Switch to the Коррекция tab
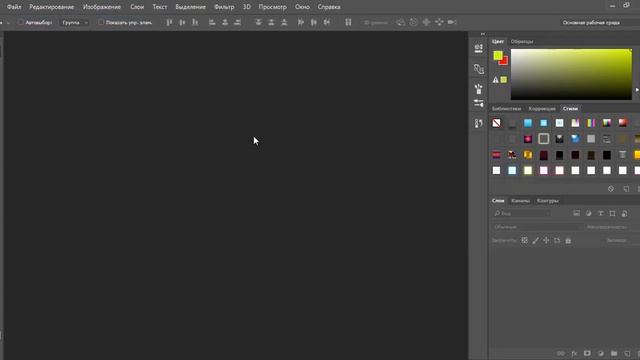 click(x=542, y=109)
